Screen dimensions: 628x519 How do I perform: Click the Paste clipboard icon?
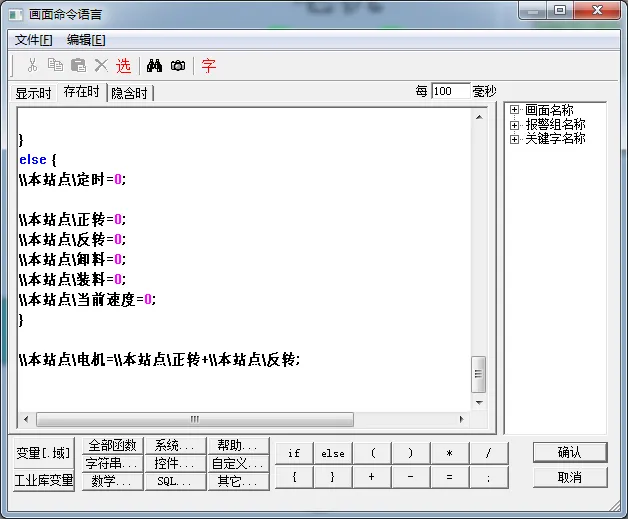click(78, 65)
